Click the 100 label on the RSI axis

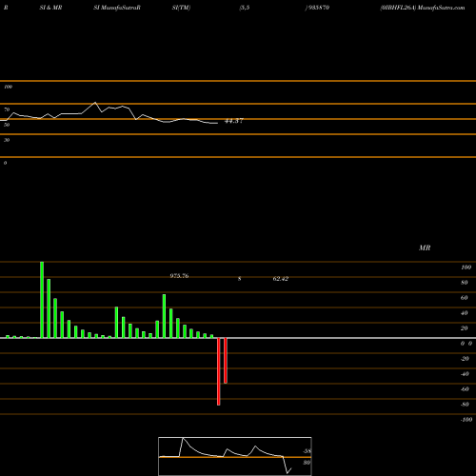(8, 87)
